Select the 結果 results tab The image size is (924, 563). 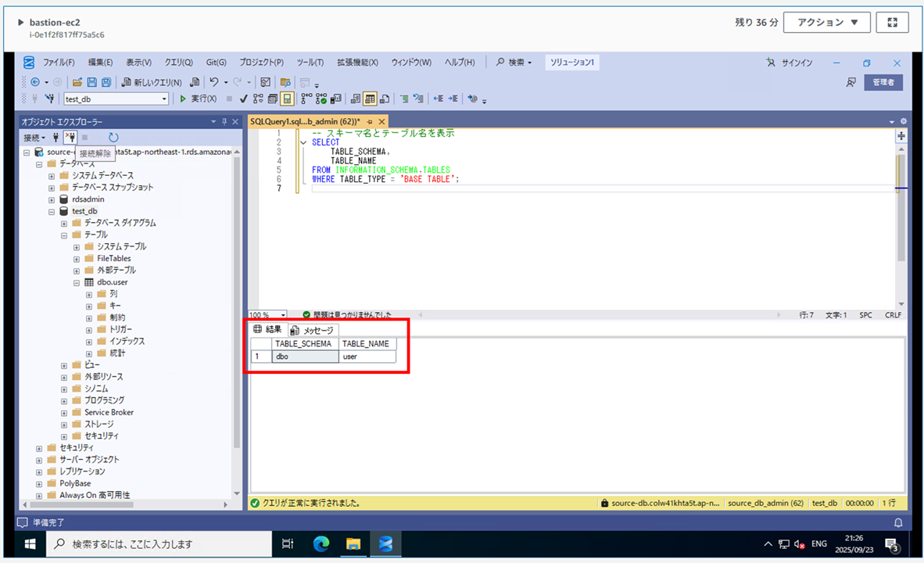(267, 329)
